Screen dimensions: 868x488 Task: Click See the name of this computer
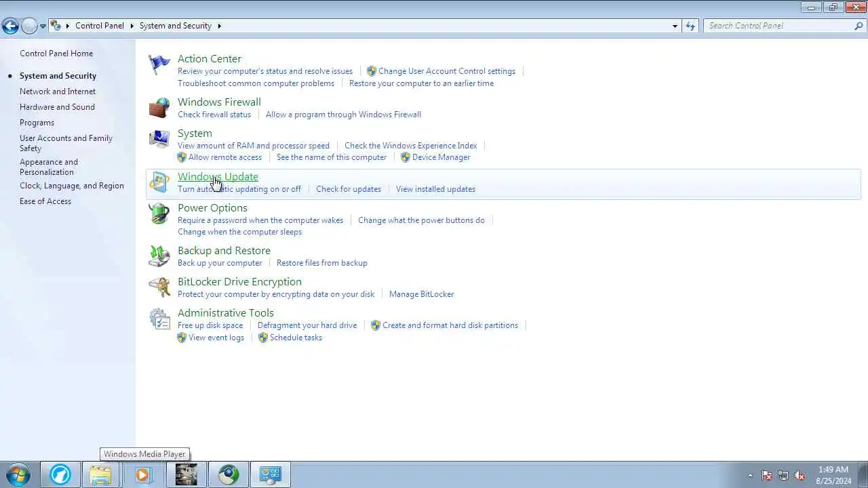pos(332,157)
